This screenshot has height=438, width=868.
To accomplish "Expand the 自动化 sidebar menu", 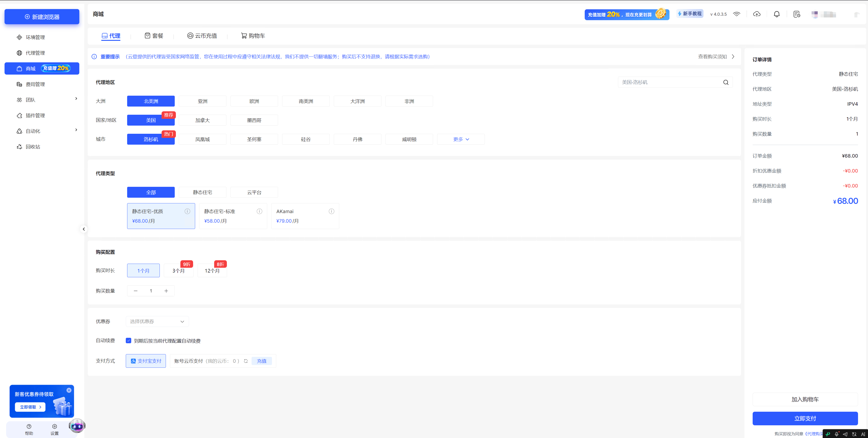I will click(x=42, y=131).
